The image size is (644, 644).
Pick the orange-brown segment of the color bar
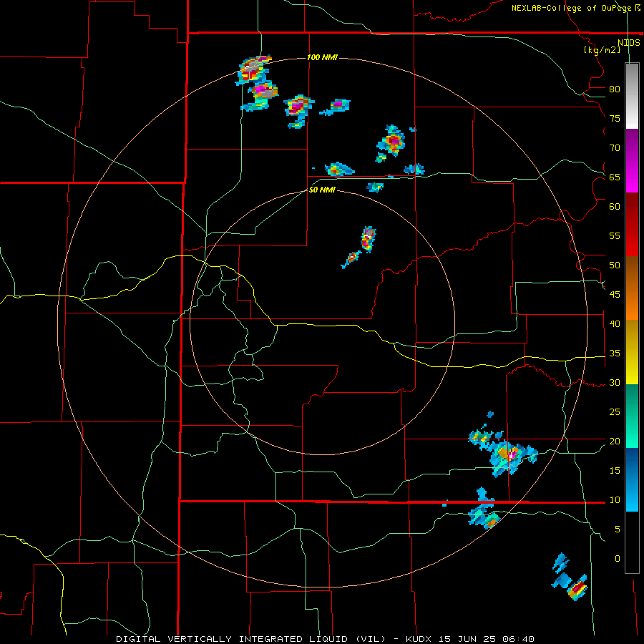click(632, 288)
